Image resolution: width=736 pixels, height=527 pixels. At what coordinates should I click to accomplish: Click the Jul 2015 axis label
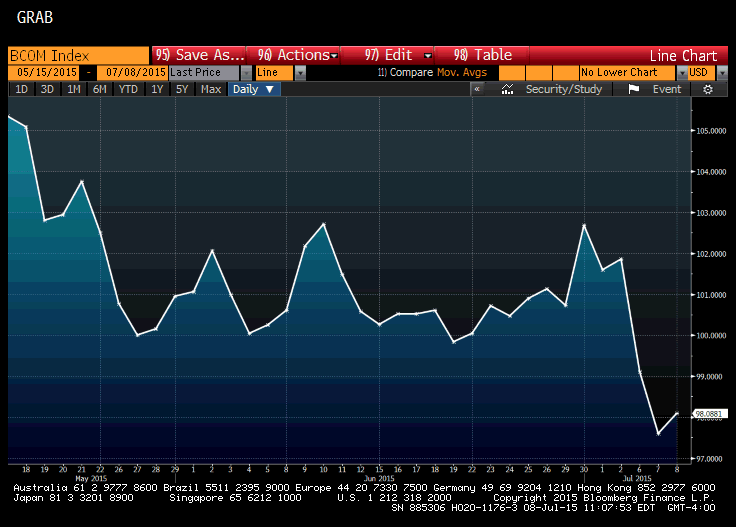click(637, 478)
